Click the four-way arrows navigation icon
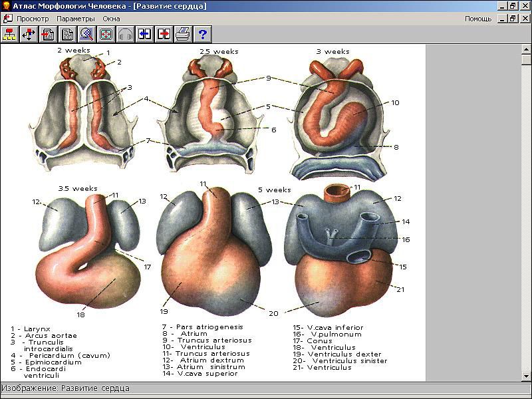 click(x=29, y=34)
